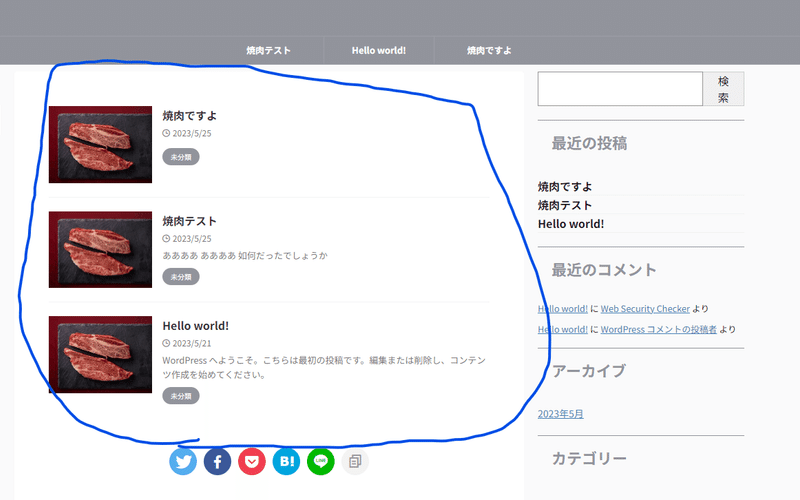Open the 焼肉ですよ post thumbnail
The image size is (800, 500).
101,144
